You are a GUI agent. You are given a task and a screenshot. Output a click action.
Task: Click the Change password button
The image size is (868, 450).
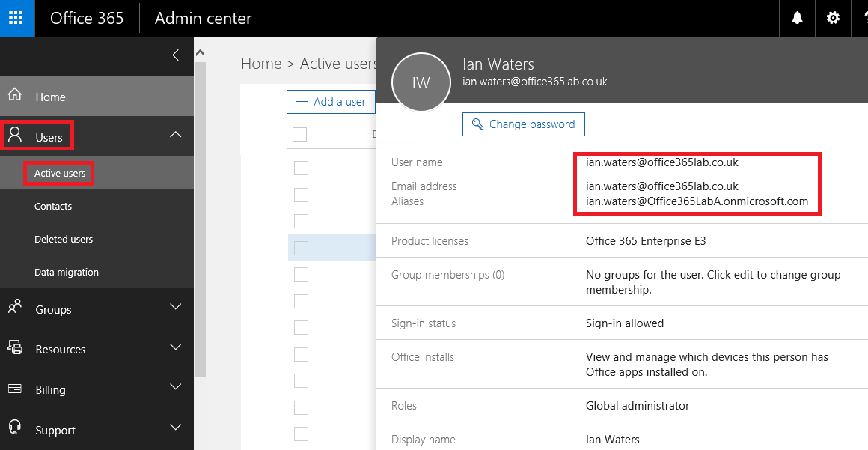click(523, 124)
